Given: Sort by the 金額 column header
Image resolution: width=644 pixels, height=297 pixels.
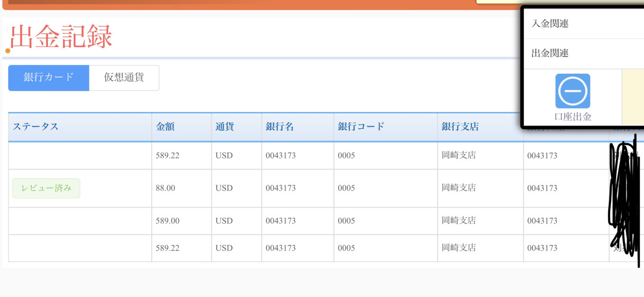Looking at the screenshot, I should [165, 127].
